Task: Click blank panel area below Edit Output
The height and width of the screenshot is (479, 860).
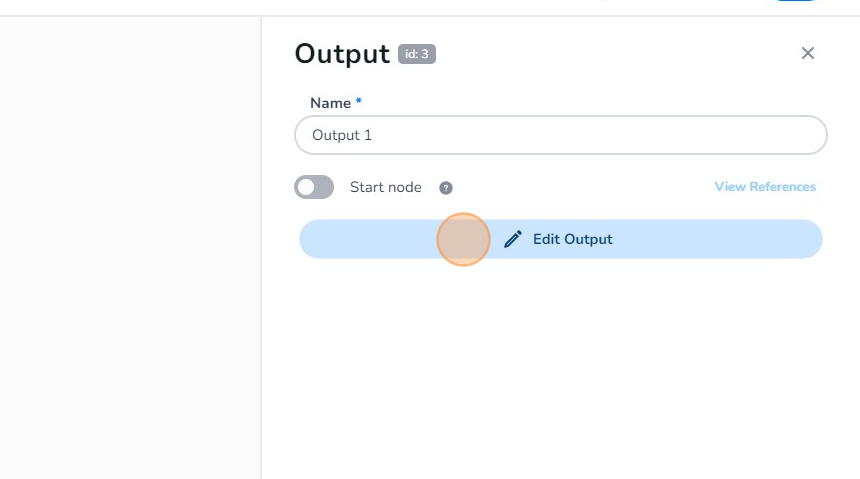Action: [x=560, y=370]
